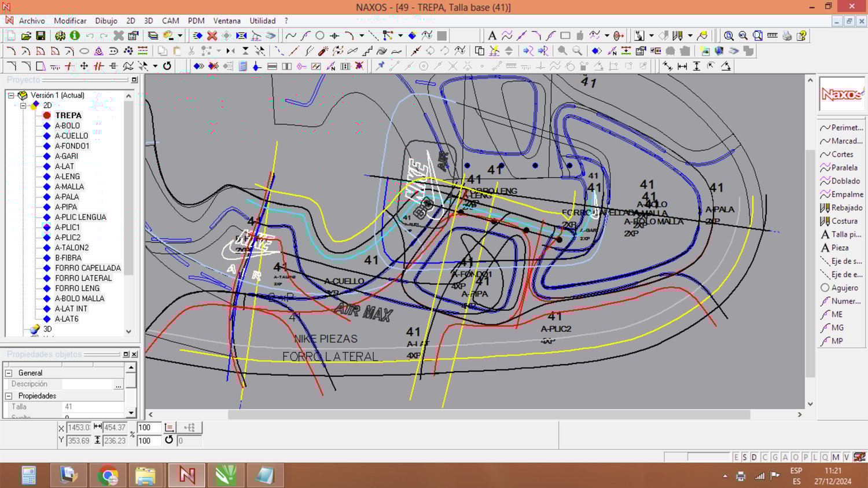Click the Naxos logo in right panel
The height and width of the screenshot is (488, 868).
[x=842, y=93]
